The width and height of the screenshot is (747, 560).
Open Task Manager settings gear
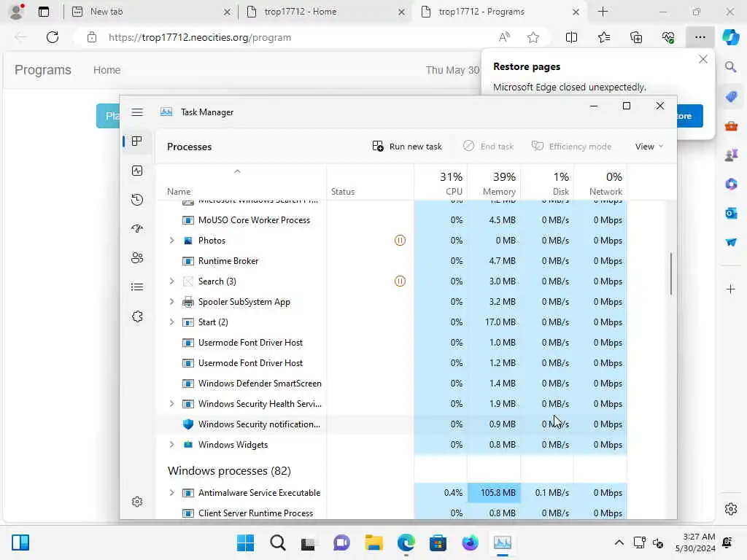pos(137,502)
